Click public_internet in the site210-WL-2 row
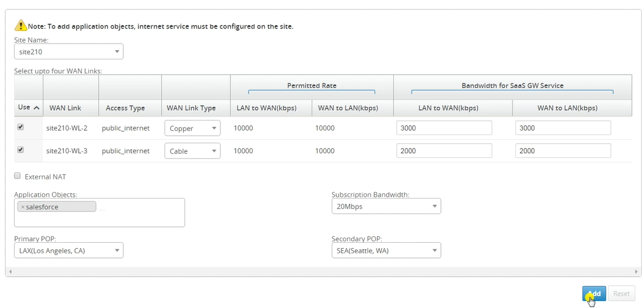 tap(126, 128)
